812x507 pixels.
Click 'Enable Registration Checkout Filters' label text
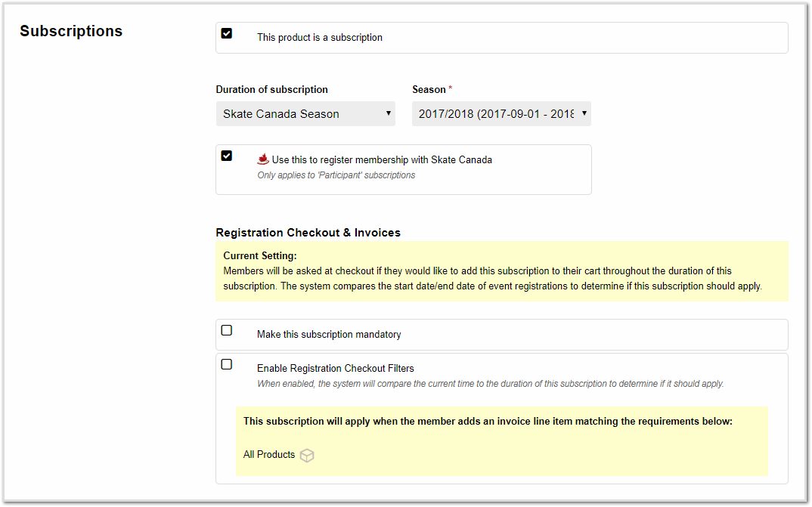click(x=336, y=369)
